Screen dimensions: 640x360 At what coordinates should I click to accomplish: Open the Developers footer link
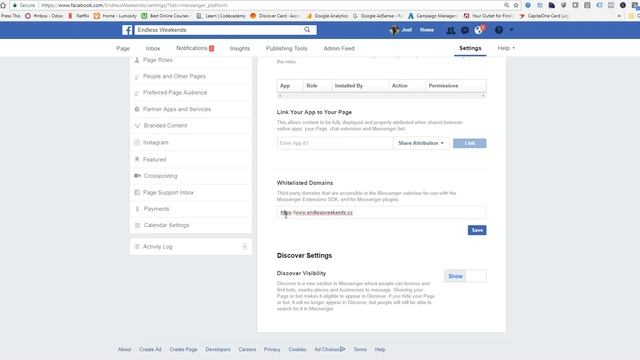point(218,349)
